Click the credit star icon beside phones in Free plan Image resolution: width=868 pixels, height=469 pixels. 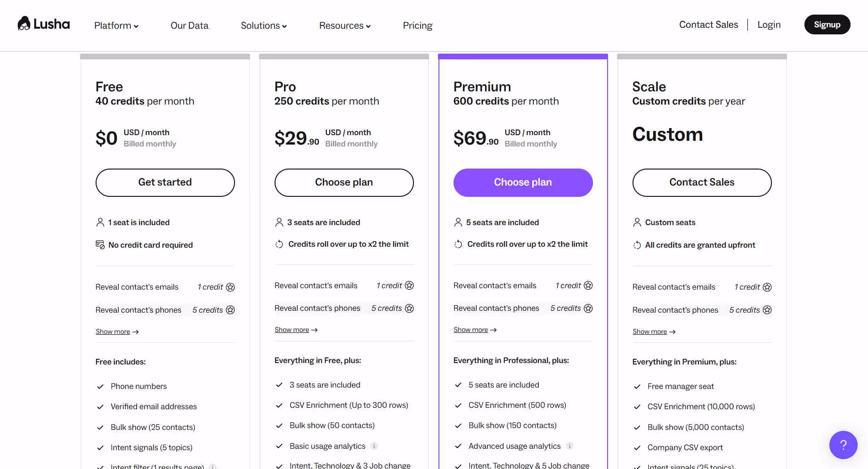pos(230,310)
